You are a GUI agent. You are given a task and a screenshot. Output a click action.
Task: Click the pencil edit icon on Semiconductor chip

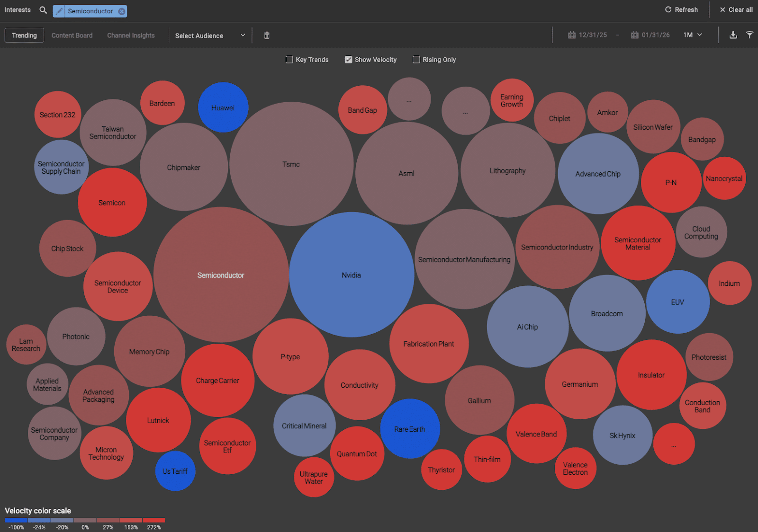coord(59,11)
